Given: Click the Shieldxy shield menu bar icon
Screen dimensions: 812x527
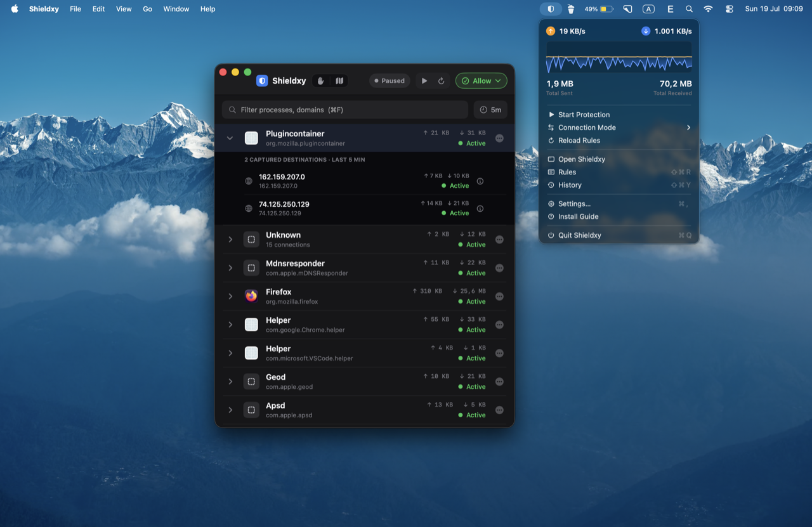Looking at the screenshot, I should (x=551, y=9).
